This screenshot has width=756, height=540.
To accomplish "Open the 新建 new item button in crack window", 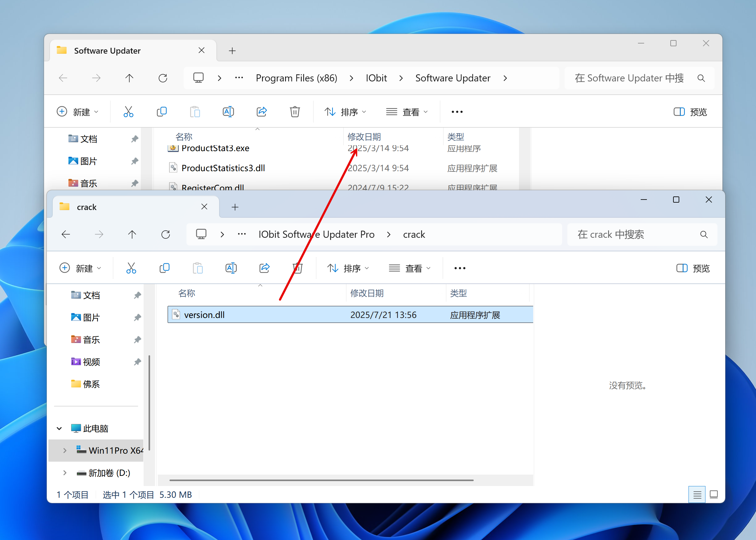I will tap(80, 268).
